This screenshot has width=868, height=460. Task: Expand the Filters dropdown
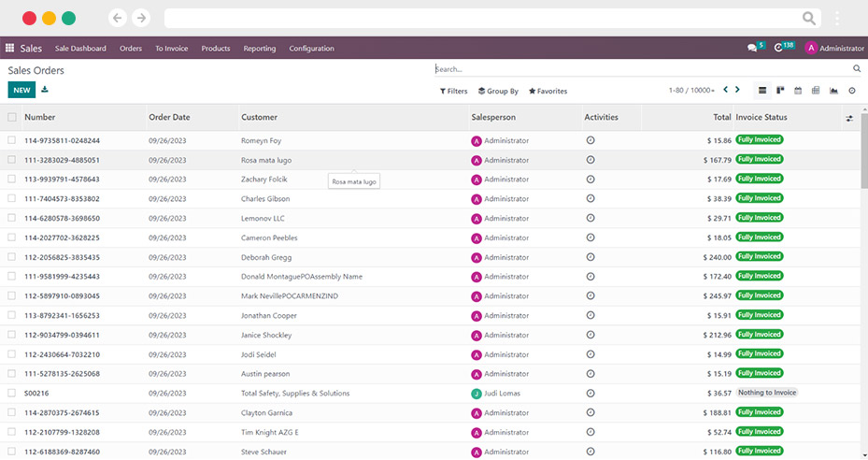tap(454, 92)
